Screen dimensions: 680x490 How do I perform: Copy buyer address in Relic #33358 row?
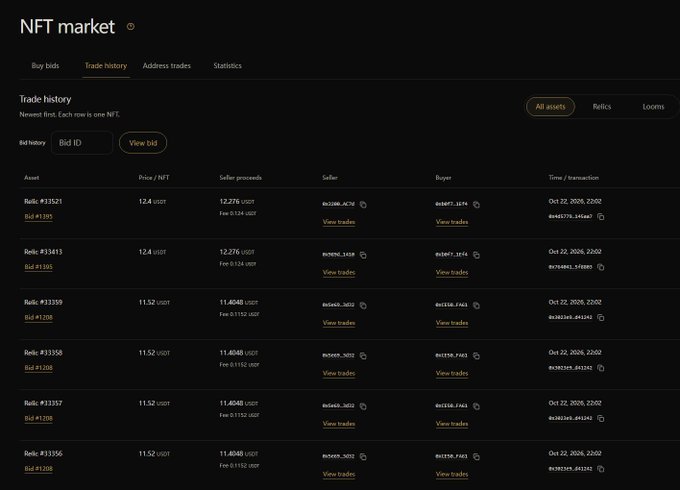476,356
